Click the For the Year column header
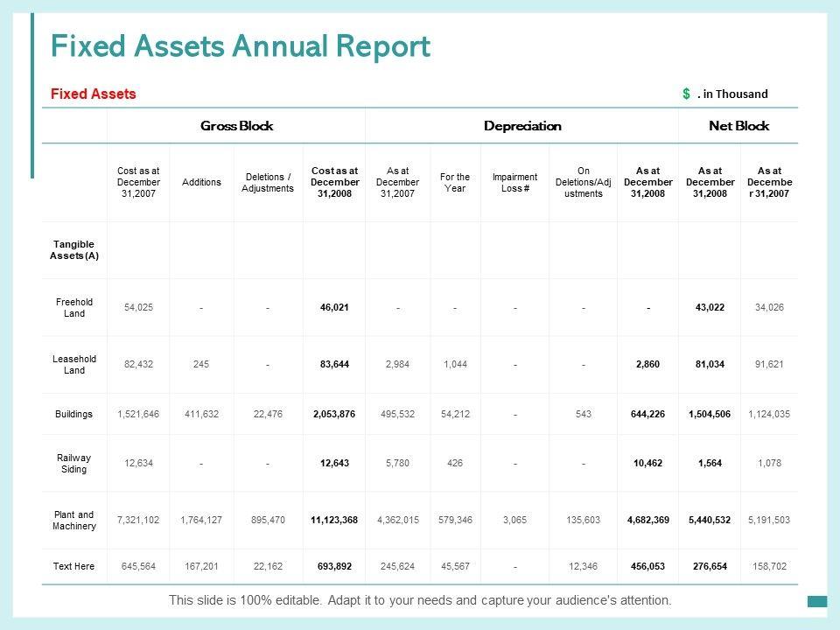The image size is (840, 630). (455, 182)
